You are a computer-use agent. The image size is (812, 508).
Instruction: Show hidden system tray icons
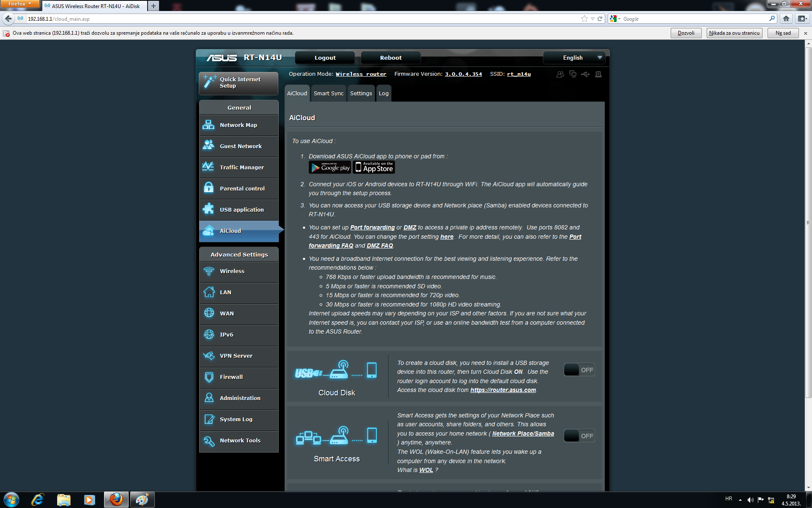click(x=740, y=500)
